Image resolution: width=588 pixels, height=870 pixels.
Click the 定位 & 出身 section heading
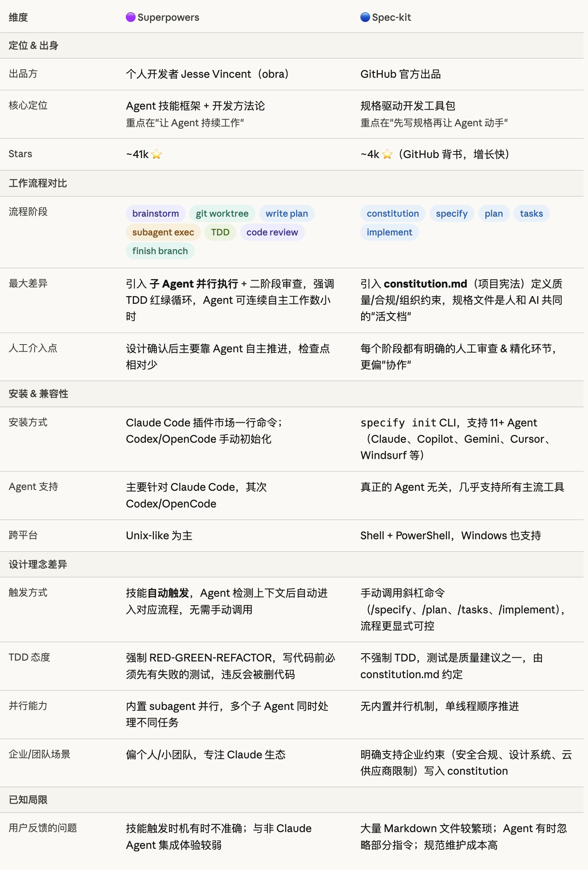(x=33, y=46)
